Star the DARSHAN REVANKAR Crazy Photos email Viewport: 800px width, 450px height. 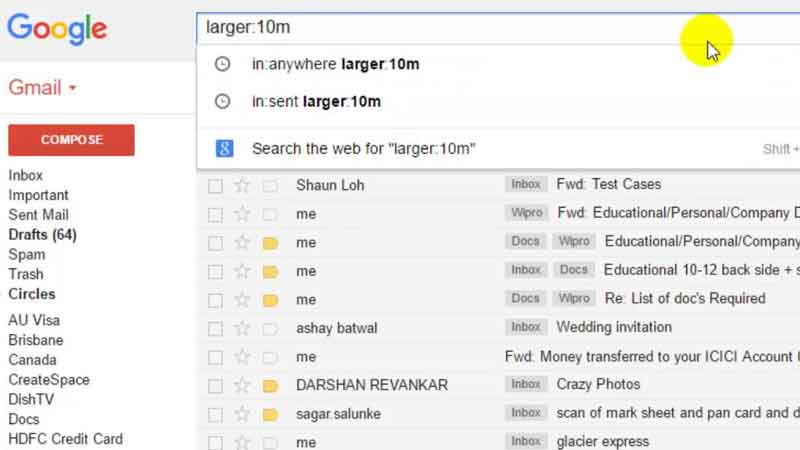242,385
